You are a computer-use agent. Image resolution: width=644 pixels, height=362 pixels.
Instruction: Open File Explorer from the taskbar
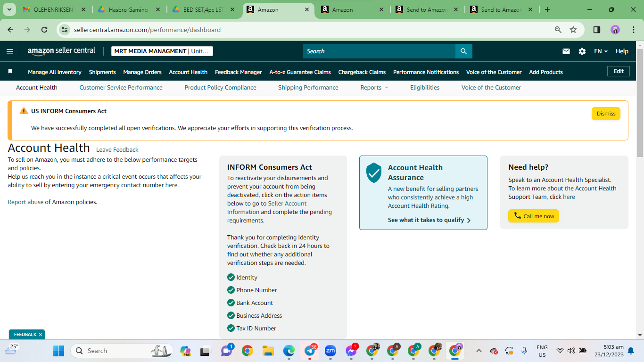click(x=268, y=351)
